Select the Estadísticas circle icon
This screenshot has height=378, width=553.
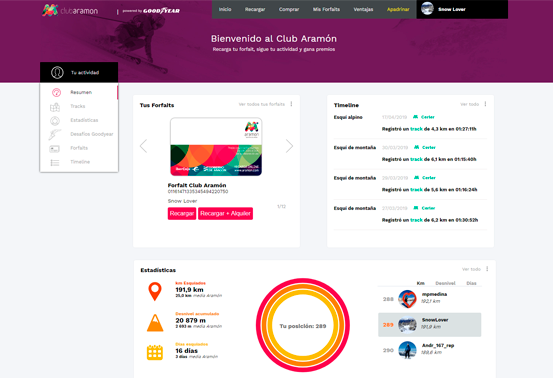click(x=55, y=121)
